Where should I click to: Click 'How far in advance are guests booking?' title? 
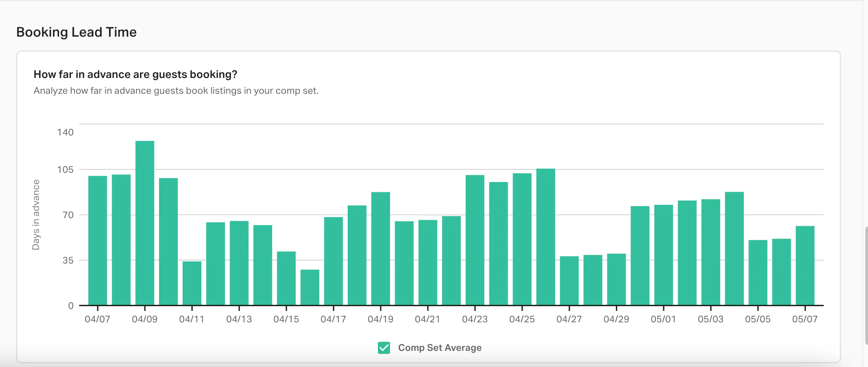pyautogui.click(x=136, y=74)
